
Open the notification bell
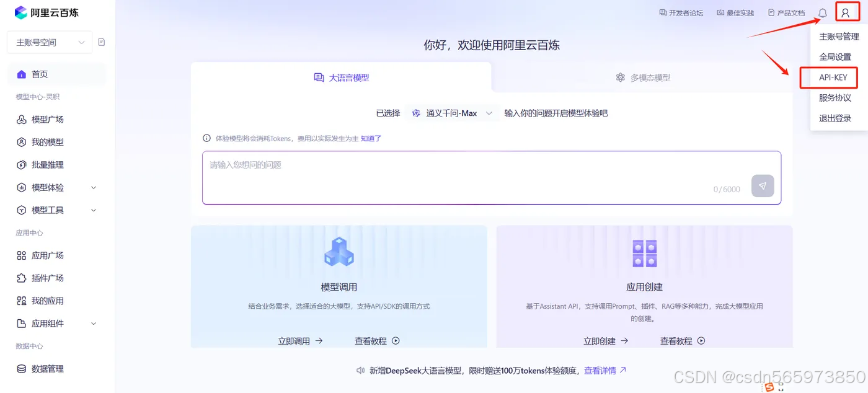[x=822, y=12]
